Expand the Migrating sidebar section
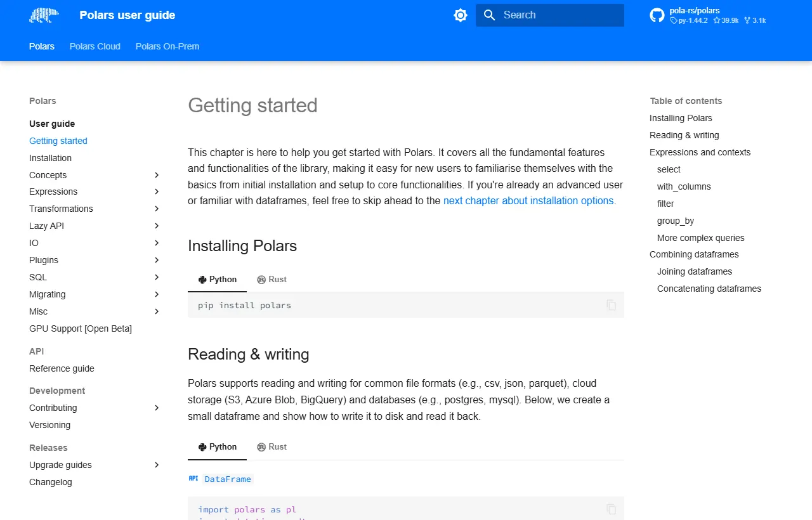The width and height of the screenshot is (812, 520). point(157,294)
